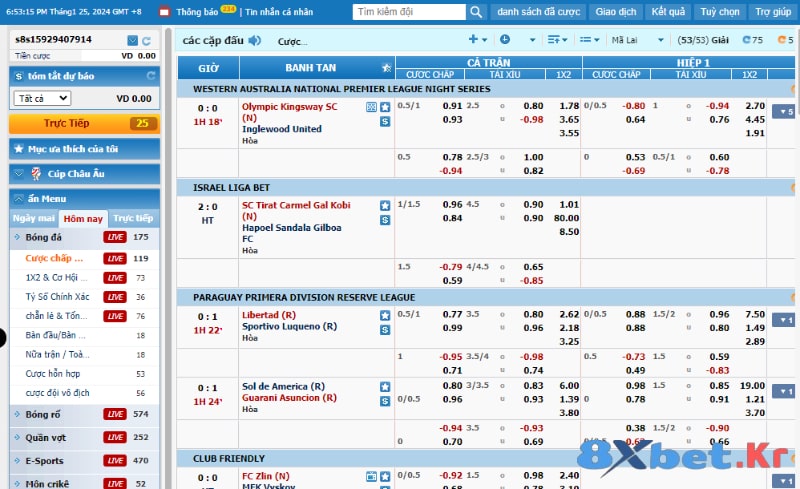Toggle star for SC Tirat Carmel match

pos(385,205)
